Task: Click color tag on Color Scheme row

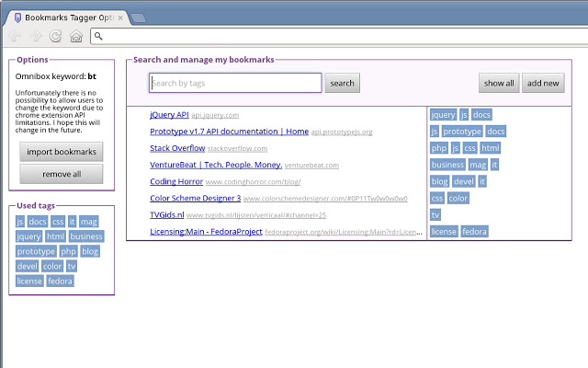Action: [458, 198]
